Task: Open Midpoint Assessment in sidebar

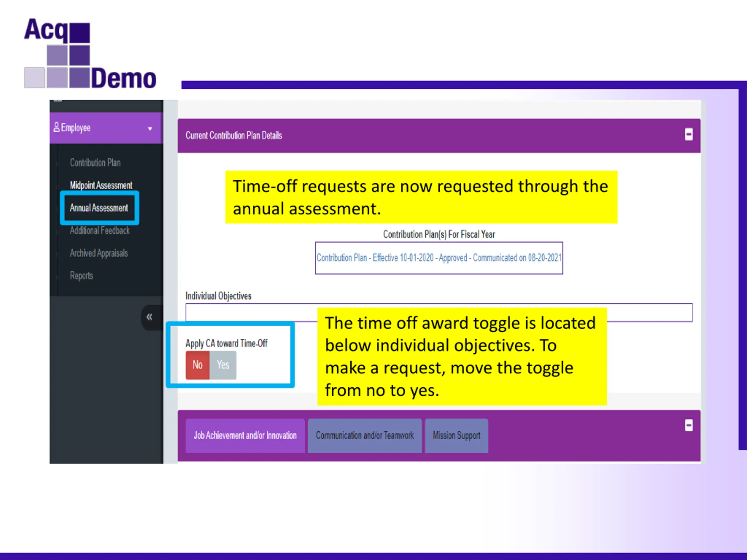Action: click(x=101, y=185)
